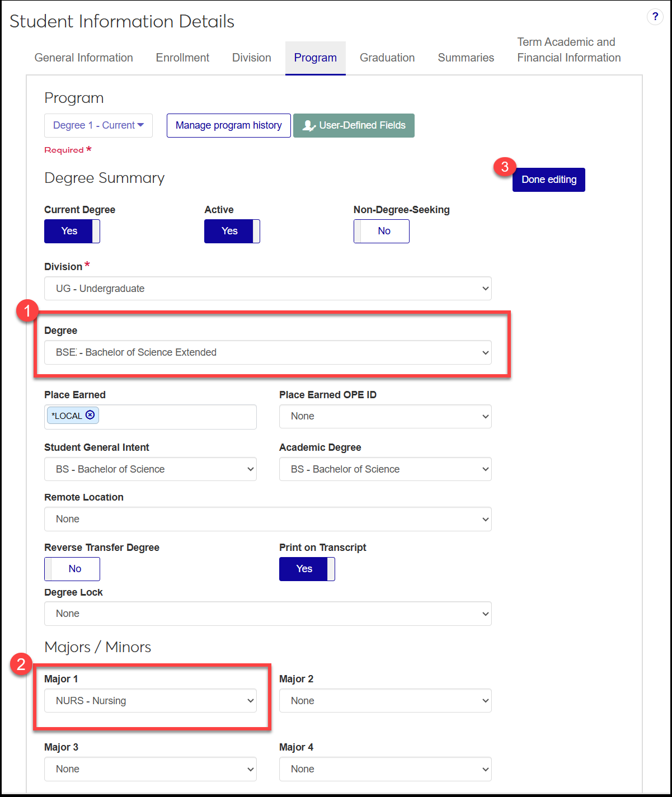672x797 pixels.
Task: Enable Non-Degree-Seeking
Action: click(x=381, y=231)
